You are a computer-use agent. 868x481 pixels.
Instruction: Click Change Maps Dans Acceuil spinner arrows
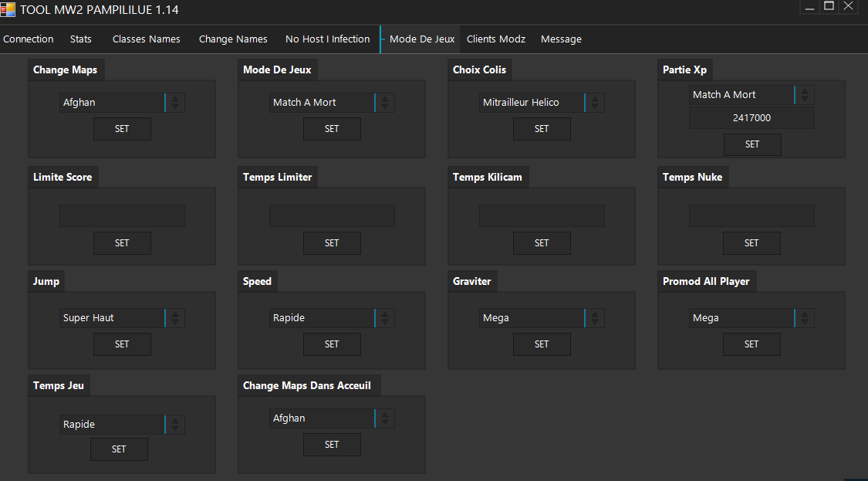385,418
